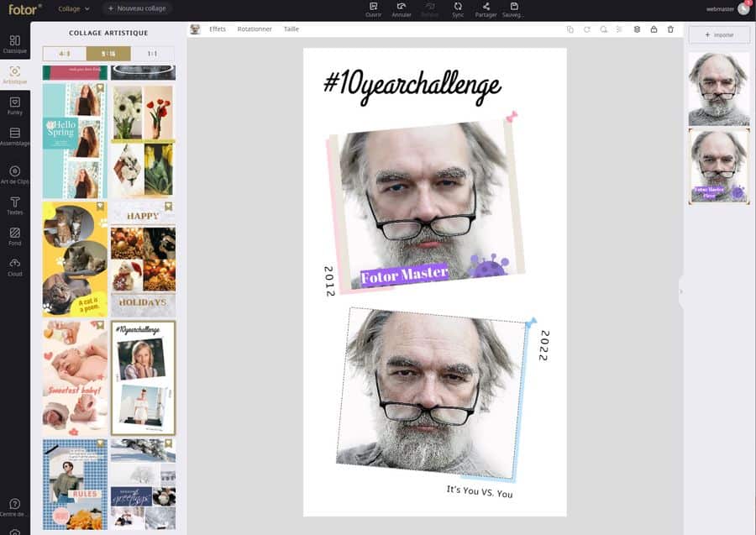Open the Art de Clips panel
This screenshot has width=756, height=535.
click(15, 175)
